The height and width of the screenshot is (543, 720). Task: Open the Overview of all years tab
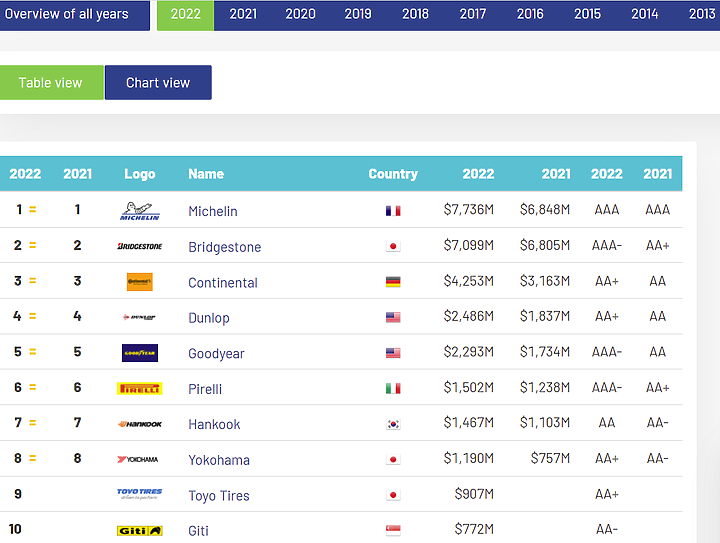pyautogui.click(x=67, y=14)
